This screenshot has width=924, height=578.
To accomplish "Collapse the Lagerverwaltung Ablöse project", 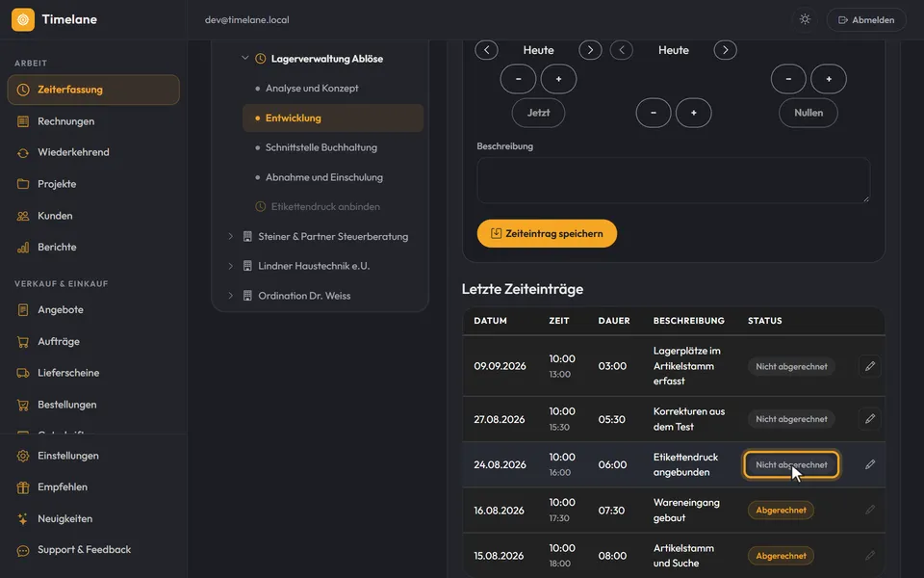I will (245, 58).
